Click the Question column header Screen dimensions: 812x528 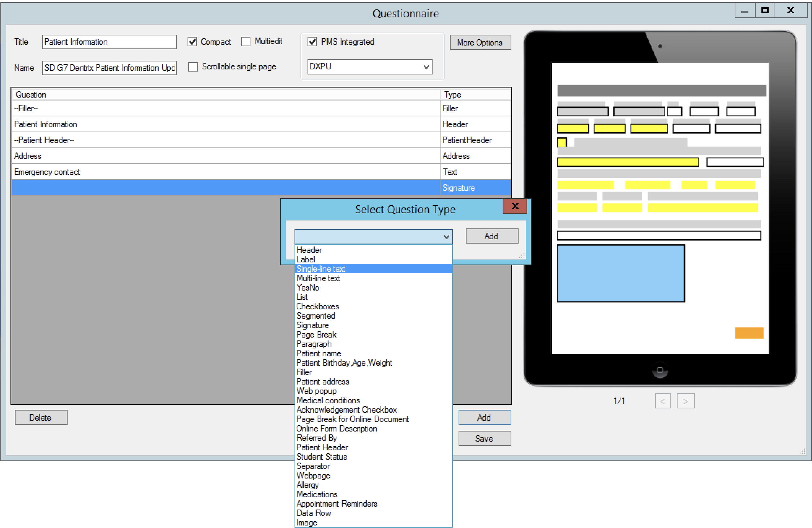click(x=226, y=94)
